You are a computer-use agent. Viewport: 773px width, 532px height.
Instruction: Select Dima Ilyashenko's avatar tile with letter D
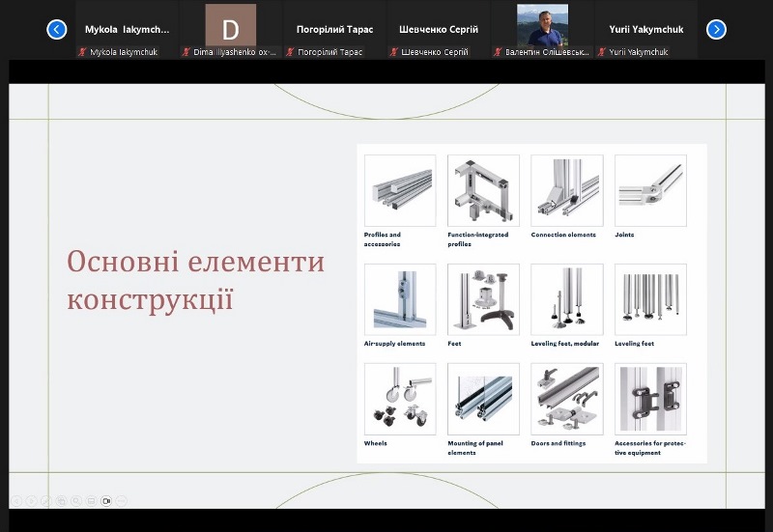231,30
